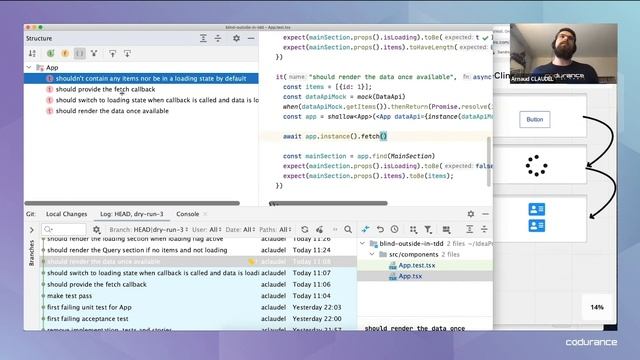Open Git tool window settings gear

coord(471,214)
